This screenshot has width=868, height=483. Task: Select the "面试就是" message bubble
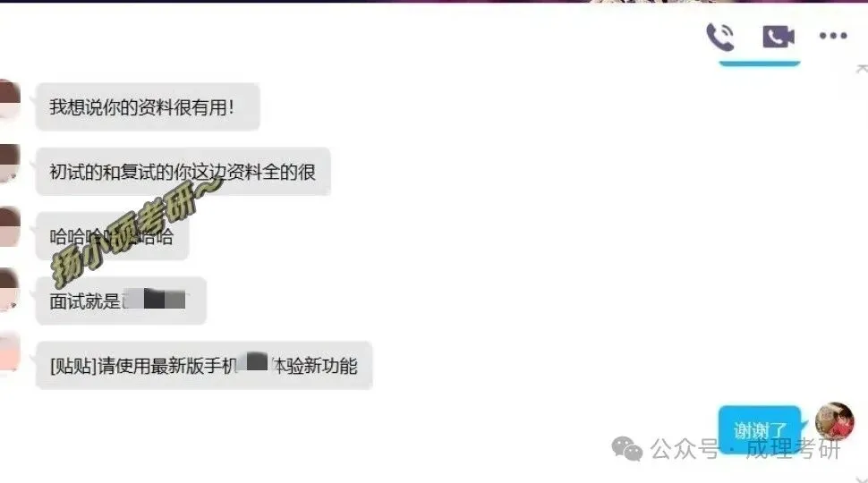click(x=121, y=301)
